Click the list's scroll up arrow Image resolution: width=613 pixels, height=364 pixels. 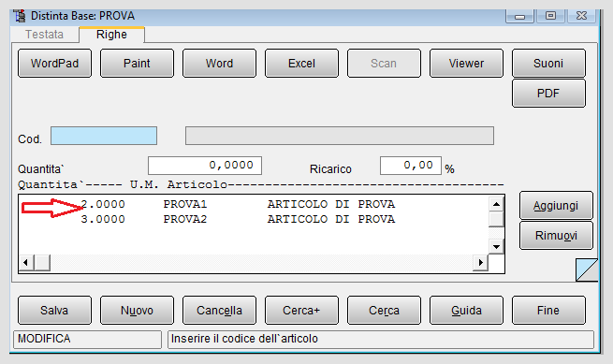[497, 204]
